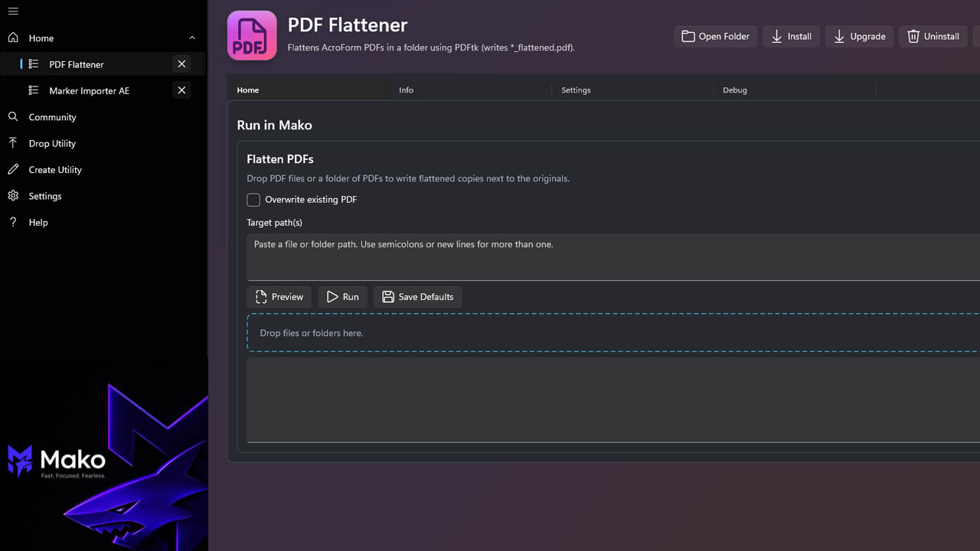
Task: Click the Flatten PDFs heading
Action: (280, 159)
